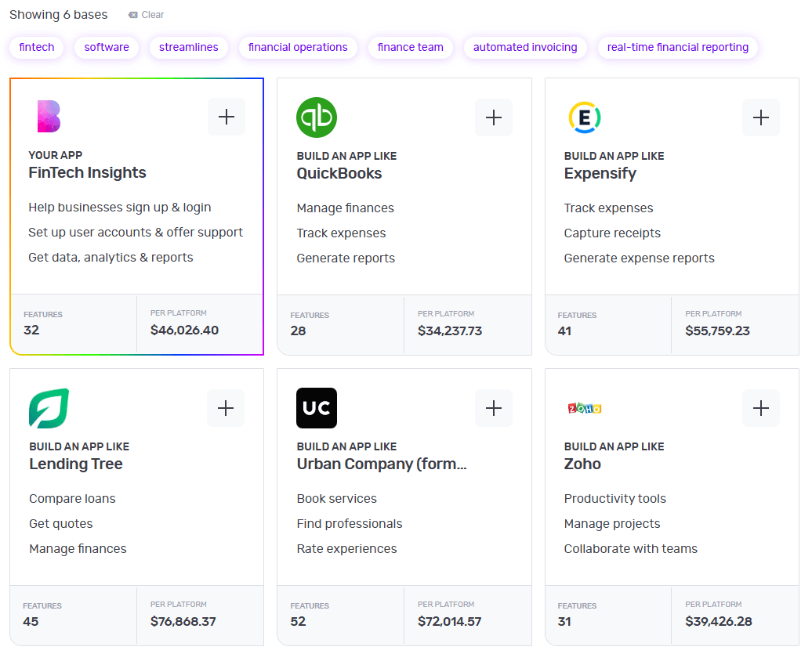Click 'Capture receipts' on Expensify card

(x=612, y=233)
